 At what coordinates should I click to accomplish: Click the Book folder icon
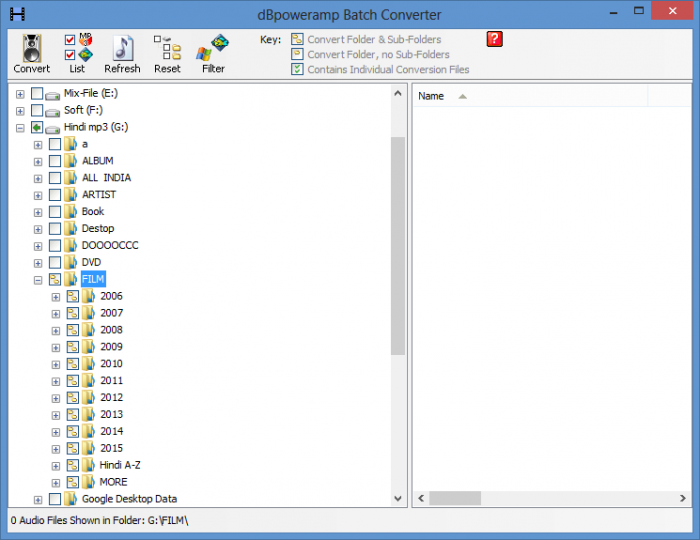click(71, 212)
